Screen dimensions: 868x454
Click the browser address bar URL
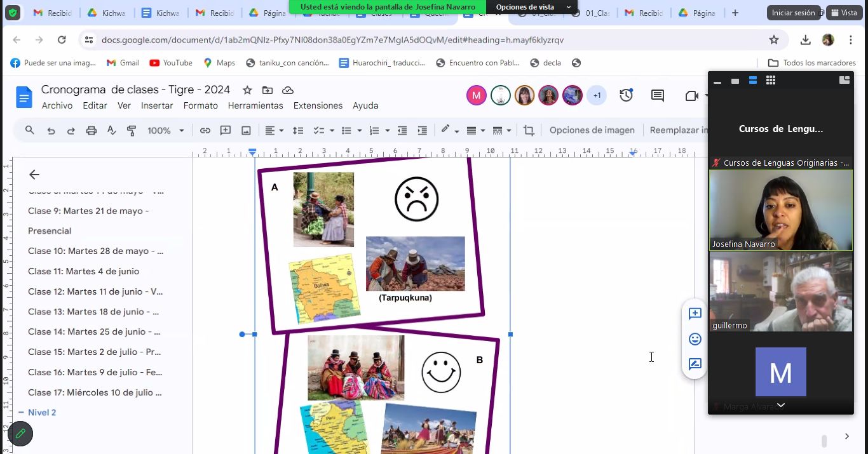click(x=332, y=40)
